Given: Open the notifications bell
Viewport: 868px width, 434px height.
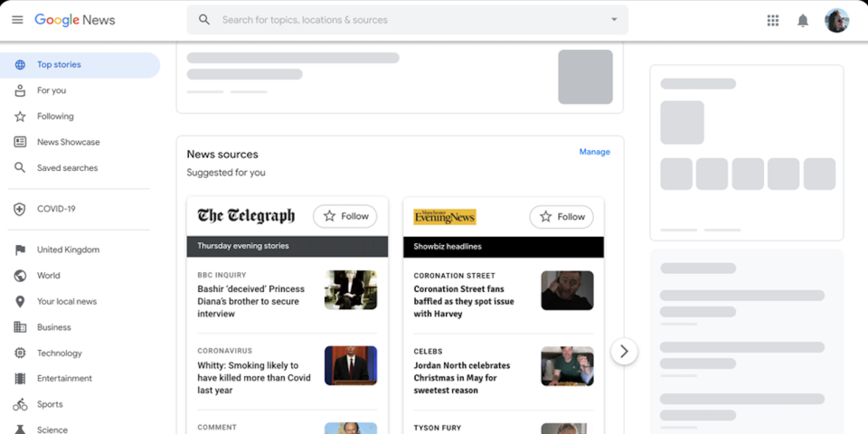Looking at the screenshot, I should (x=802, y=20).
